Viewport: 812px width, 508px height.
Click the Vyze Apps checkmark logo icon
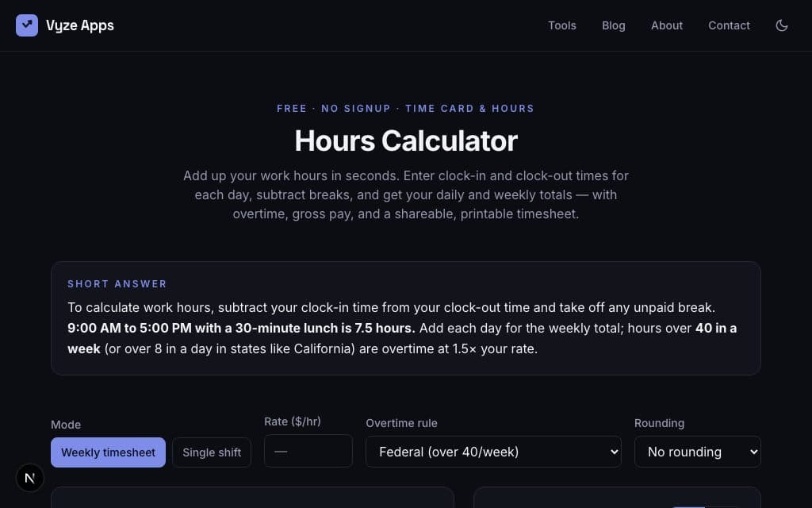click(x=27, y=25)
